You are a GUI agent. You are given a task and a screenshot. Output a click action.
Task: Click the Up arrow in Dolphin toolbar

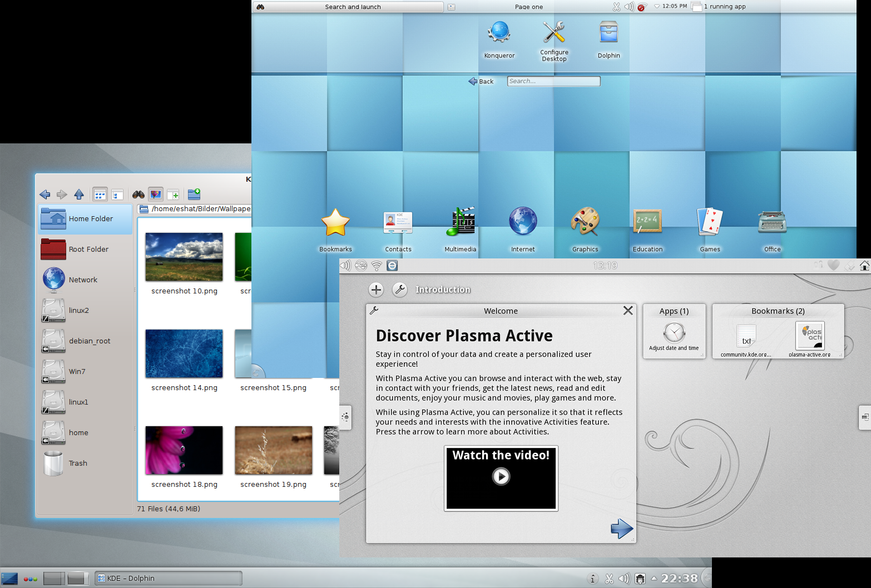click(x=79, y=195)
